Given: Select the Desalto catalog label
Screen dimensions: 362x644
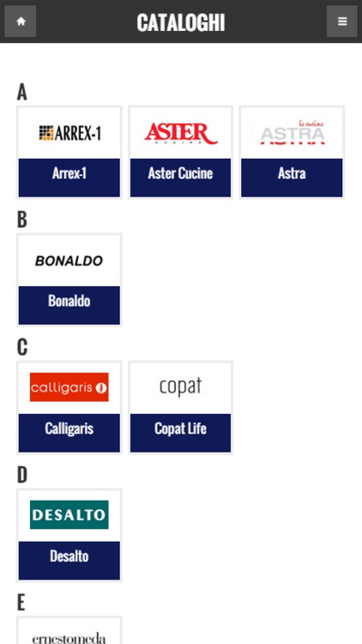Looking at the screenshot, I should [69, 561].
